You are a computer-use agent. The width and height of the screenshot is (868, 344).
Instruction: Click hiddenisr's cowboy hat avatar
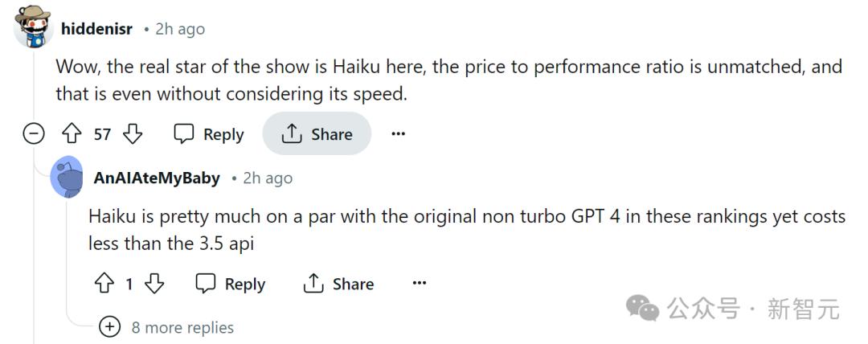click(x=33, y=28)
